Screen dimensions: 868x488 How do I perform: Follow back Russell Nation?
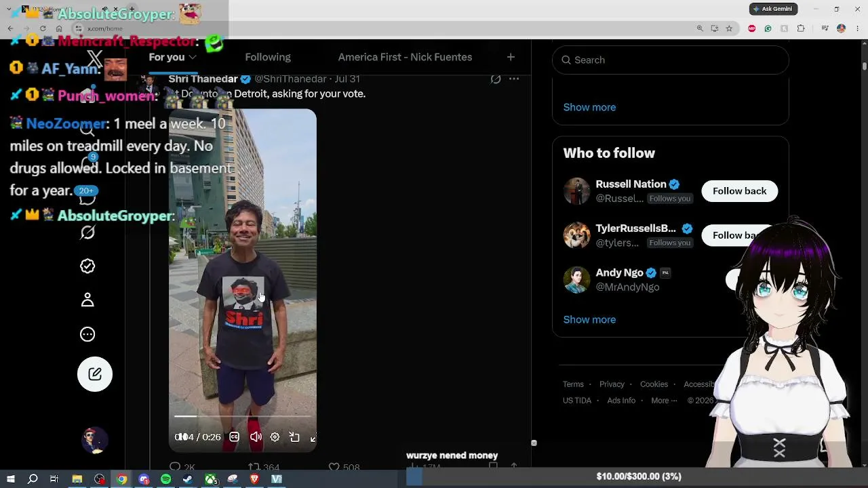tap(740, 191)
